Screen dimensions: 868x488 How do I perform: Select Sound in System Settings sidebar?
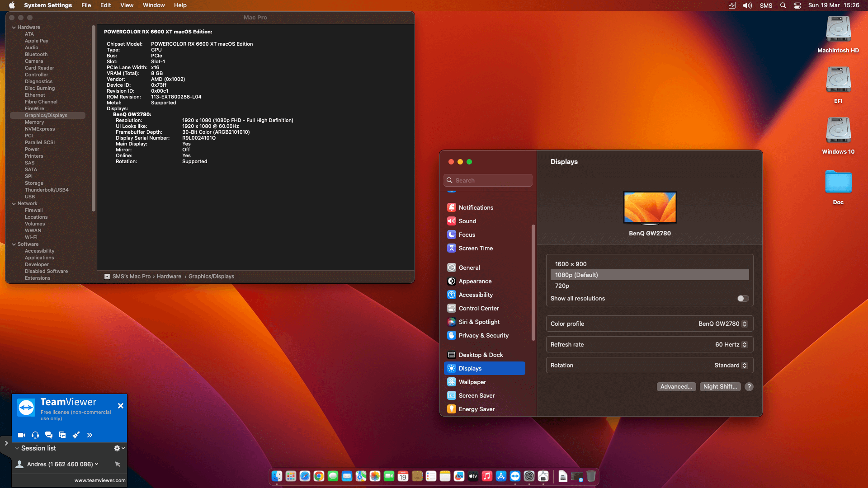(x=467, y=221)
